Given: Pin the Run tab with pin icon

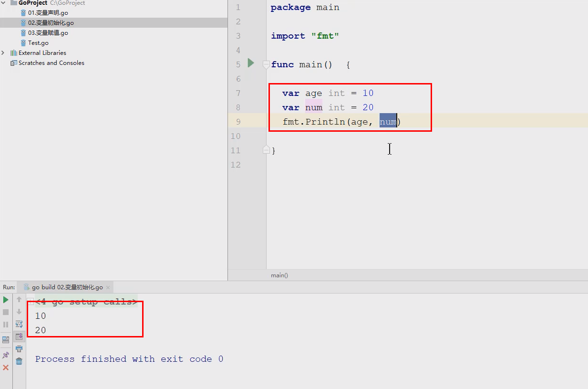Looking at the screenshot, I should coord(6,355).
